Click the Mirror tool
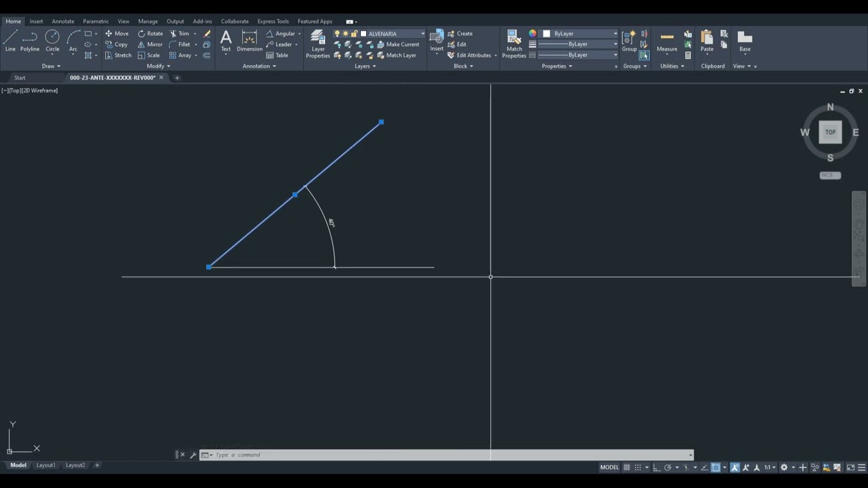The image size is (868, 488). tap(150, 44)
